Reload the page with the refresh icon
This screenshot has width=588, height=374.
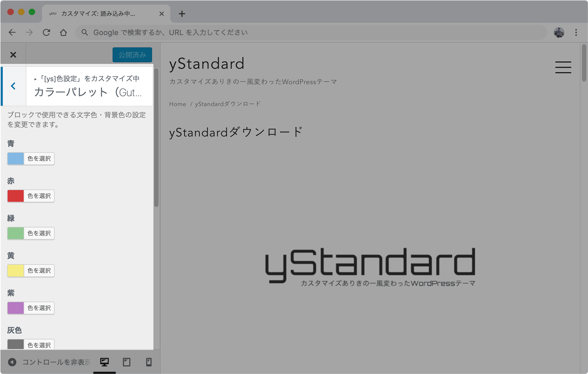click(46, 32)
